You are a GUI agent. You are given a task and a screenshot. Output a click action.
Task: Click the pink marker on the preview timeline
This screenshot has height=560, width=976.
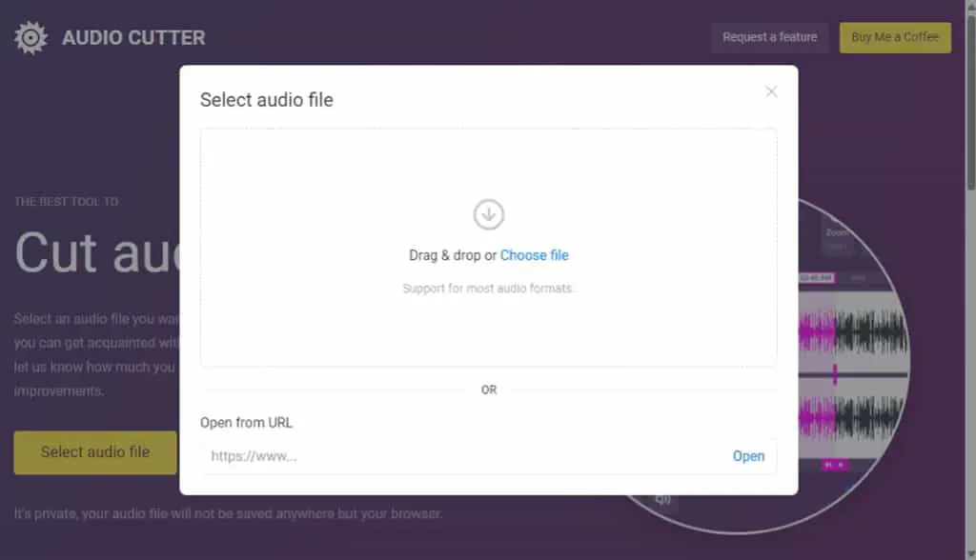pos(835,374)
